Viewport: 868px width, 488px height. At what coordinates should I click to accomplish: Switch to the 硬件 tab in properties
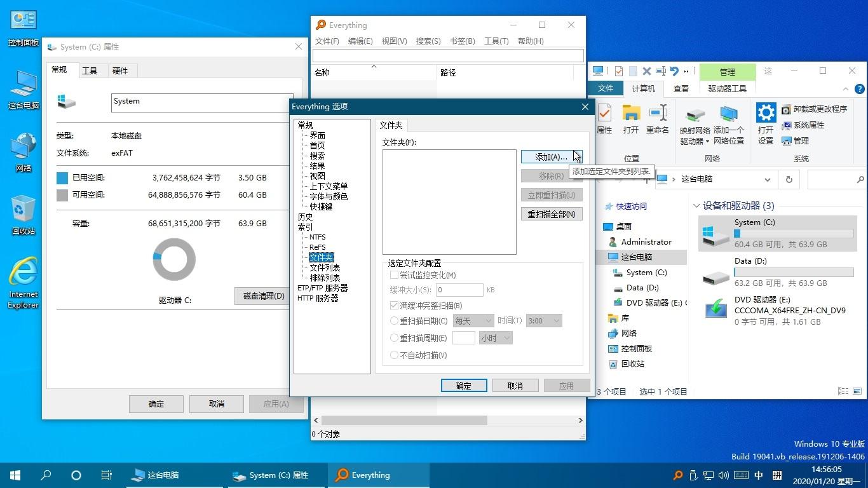(121, 70)
